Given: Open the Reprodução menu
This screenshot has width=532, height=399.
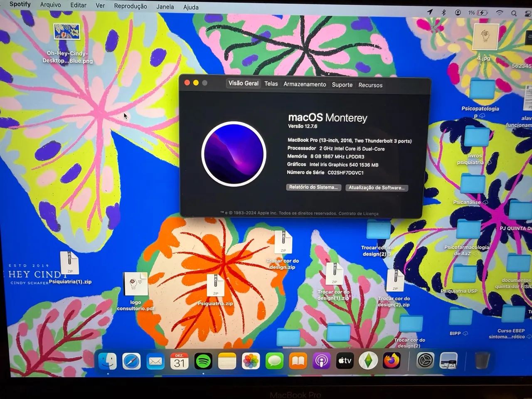Looking at the screenshot, I should click(x=131, y=6).
